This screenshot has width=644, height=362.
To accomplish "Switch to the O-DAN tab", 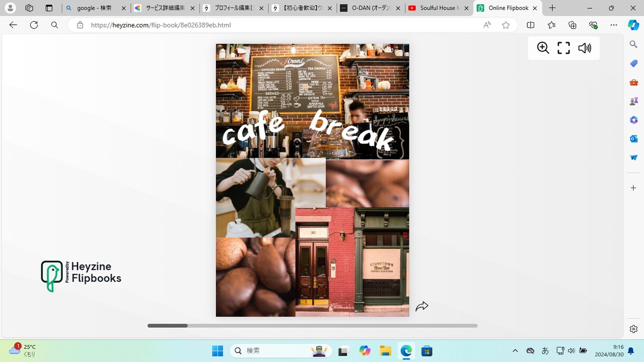I will (x=371, y=8).
